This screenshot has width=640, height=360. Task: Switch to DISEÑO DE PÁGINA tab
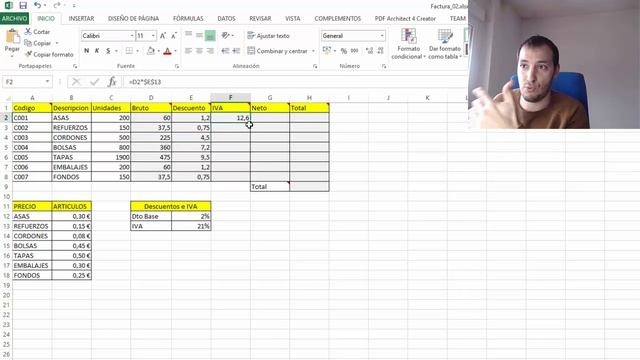point(133,18)
